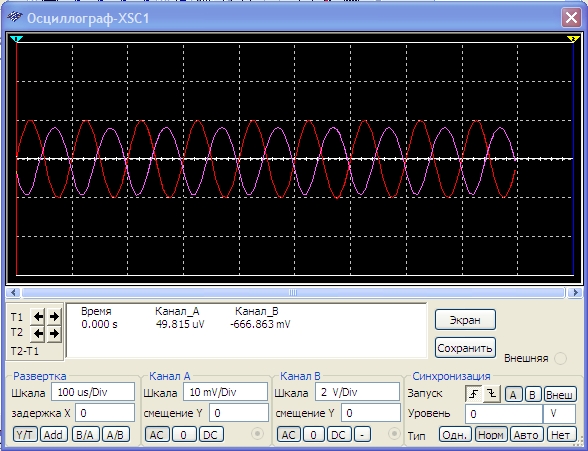Click Канал B scale 2 V/Div field
This screenshot has width=588, height=451.
[x=357, y=392]
